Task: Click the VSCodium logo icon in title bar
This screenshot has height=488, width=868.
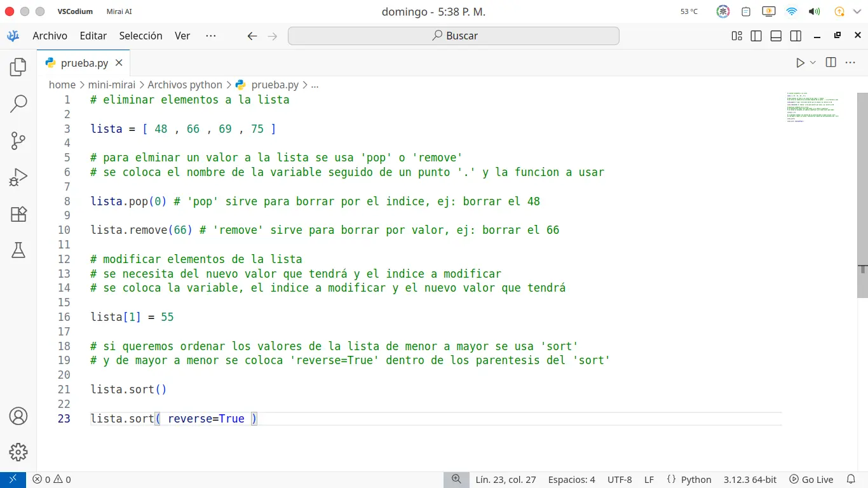Action: click(13, 36)
